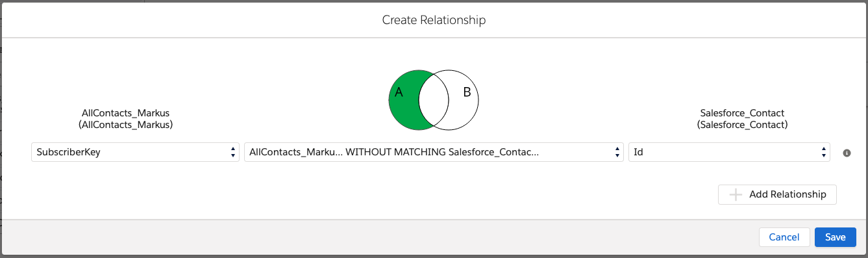Click the parenthesized (Salesforce_Contact) sublabel
Viewport: 868px width, 258px height.
[x=741, y=124]
